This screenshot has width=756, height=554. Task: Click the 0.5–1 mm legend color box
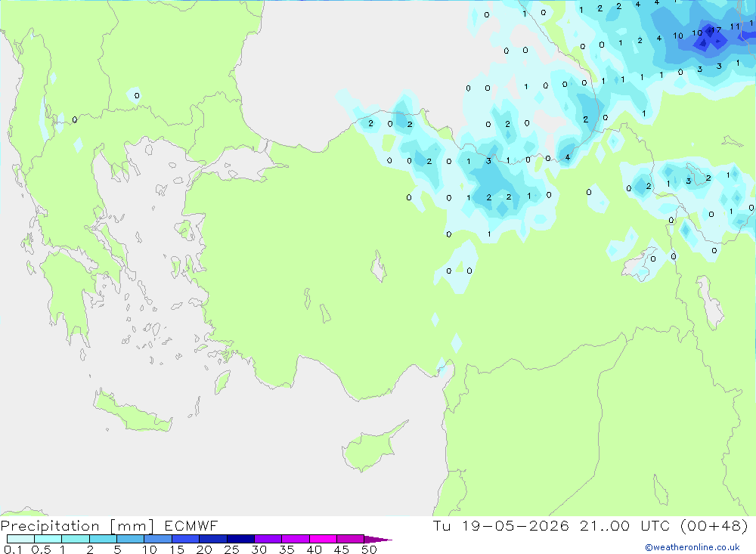(48, 539)
